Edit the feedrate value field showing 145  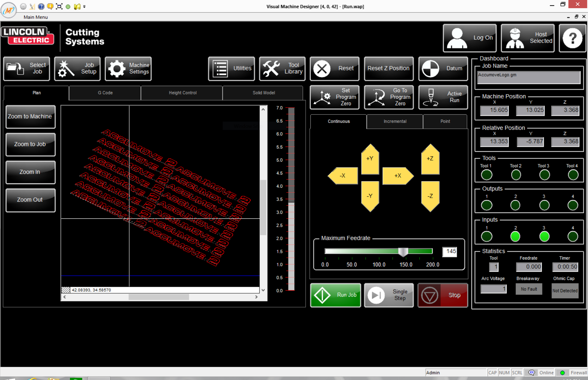[450, 252]
